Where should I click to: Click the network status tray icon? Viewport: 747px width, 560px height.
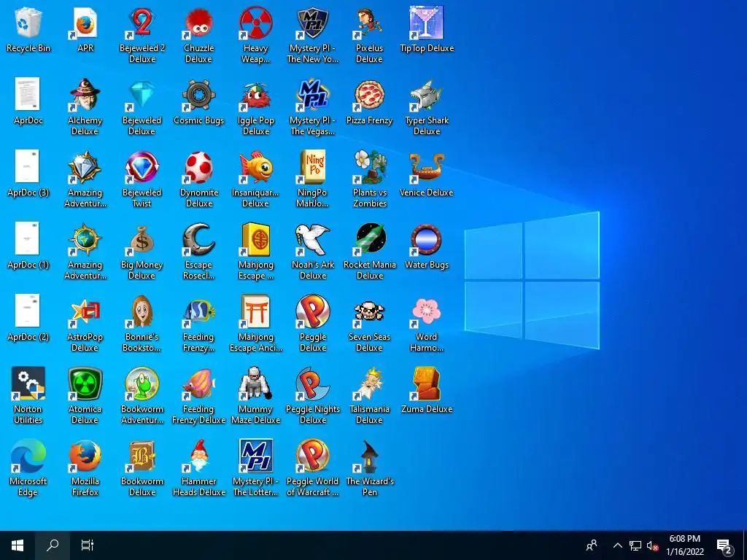point(635,545)
